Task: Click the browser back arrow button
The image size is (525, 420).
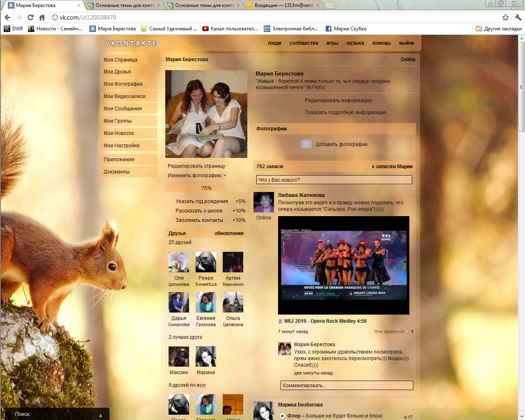Action: click(7, 17)
